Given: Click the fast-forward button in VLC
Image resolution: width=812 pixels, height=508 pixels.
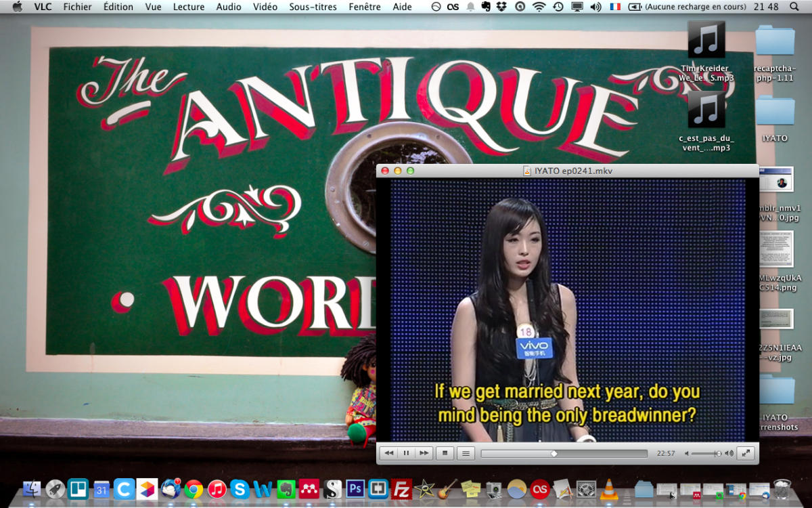Looking at the screenshot, I should tap(424, 453).
